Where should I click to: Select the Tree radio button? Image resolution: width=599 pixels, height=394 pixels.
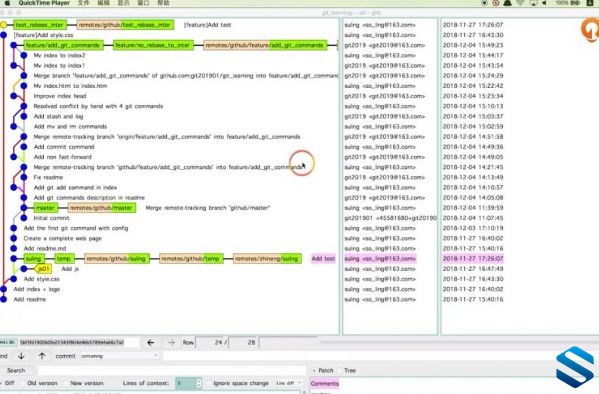tap(346, 370)
